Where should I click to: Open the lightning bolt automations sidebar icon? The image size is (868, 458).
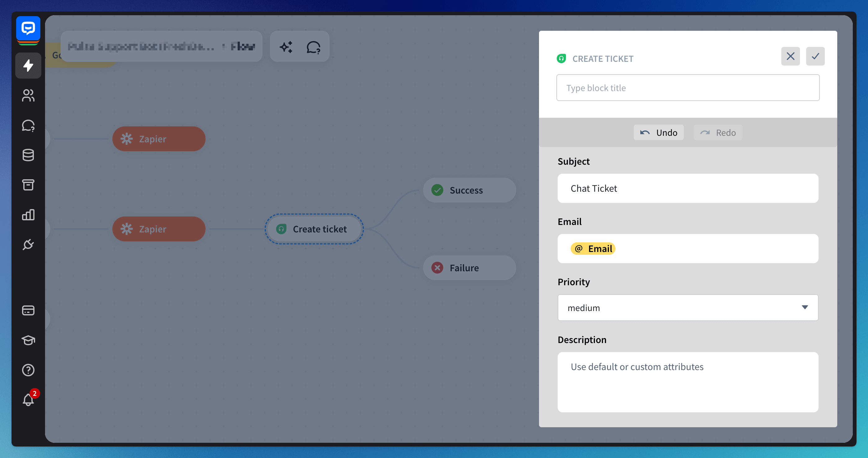28,65
